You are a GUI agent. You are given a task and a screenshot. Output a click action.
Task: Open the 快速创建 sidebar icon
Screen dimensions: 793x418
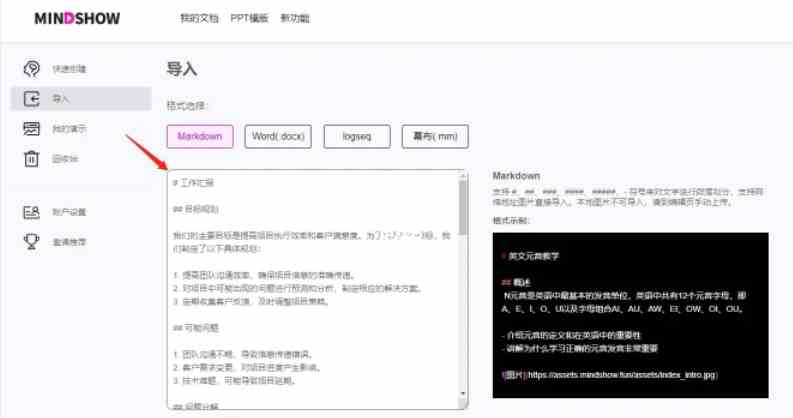[31, 69]
